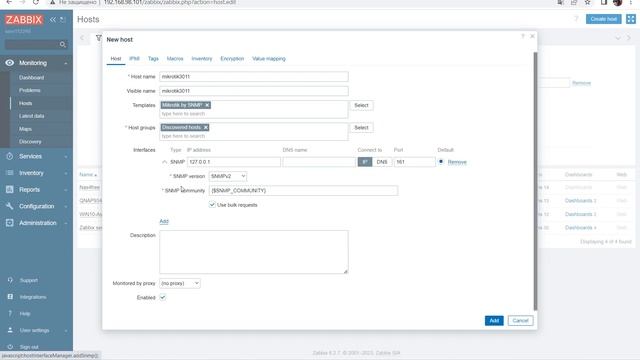Viewport: 640px width, 360px height.
Task: Toggle the Enabled checkbox
Action: point(162,297)
